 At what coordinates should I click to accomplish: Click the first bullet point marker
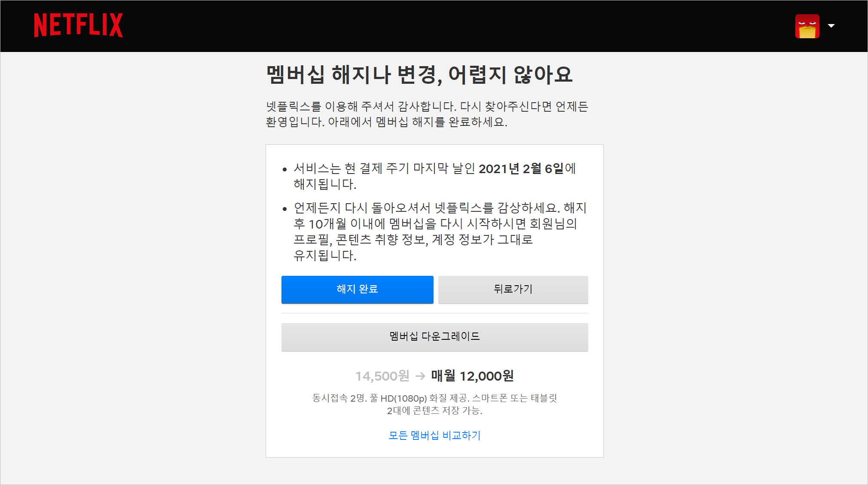(284, 170)
